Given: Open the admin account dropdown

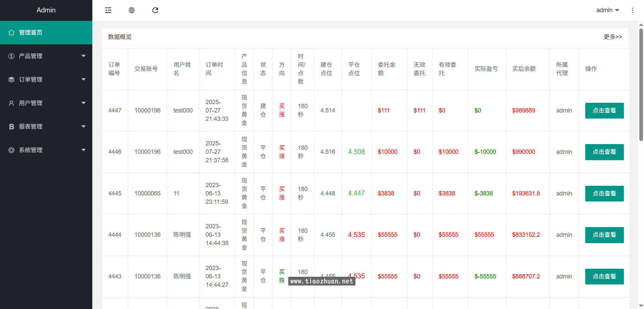Looking at the screenshot, I should (x=608, y=10).
